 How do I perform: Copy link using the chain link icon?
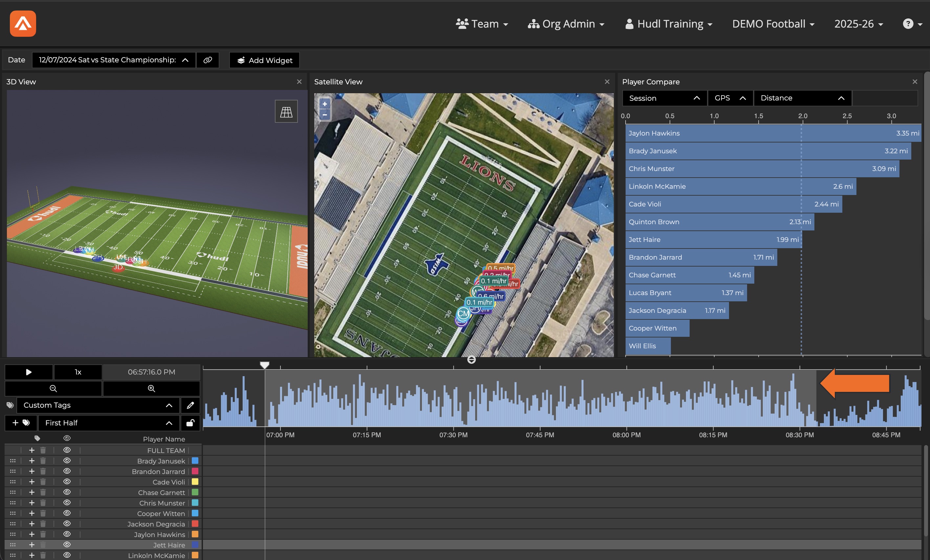208,60
